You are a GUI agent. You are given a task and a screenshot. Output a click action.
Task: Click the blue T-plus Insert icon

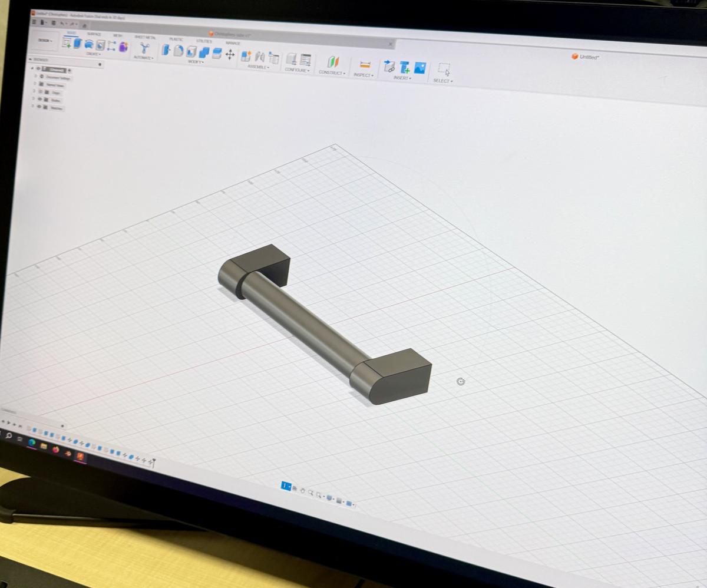(405, 67)
